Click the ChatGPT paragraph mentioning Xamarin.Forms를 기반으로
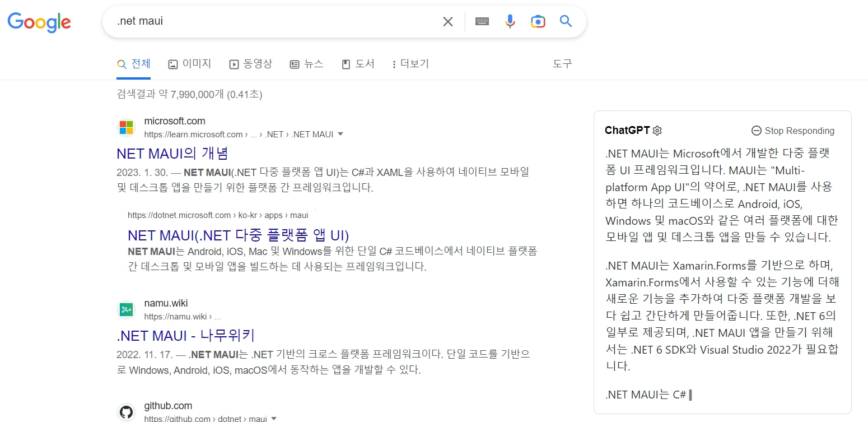Image resolution: width=868 pixels, height=422 pixels. 722,316
